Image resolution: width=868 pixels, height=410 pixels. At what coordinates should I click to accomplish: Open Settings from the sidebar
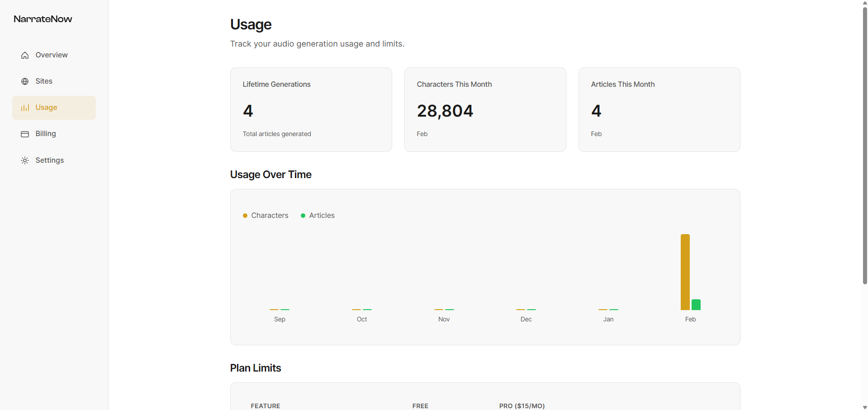[49, 160]
